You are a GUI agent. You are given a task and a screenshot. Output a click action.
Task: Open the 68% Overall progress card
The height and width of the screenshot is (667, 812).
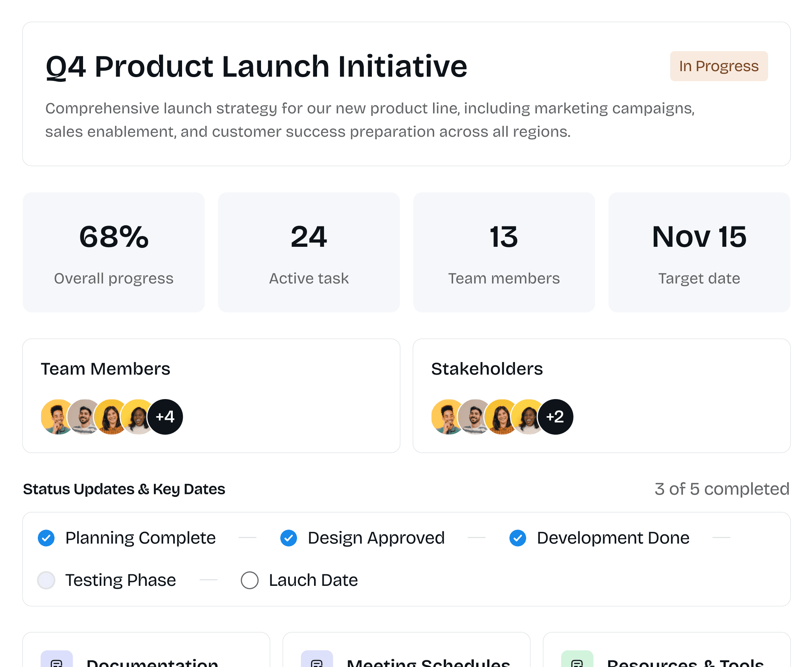[114, 252]
